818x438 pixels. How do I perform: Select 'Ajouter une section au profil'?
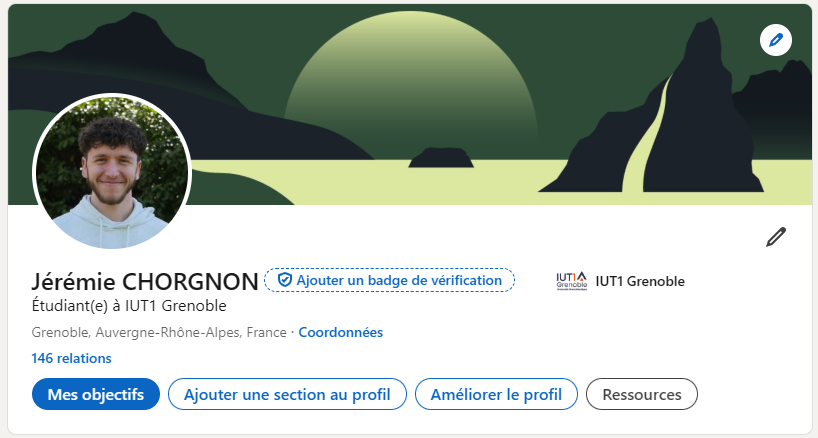pos(287,394)
